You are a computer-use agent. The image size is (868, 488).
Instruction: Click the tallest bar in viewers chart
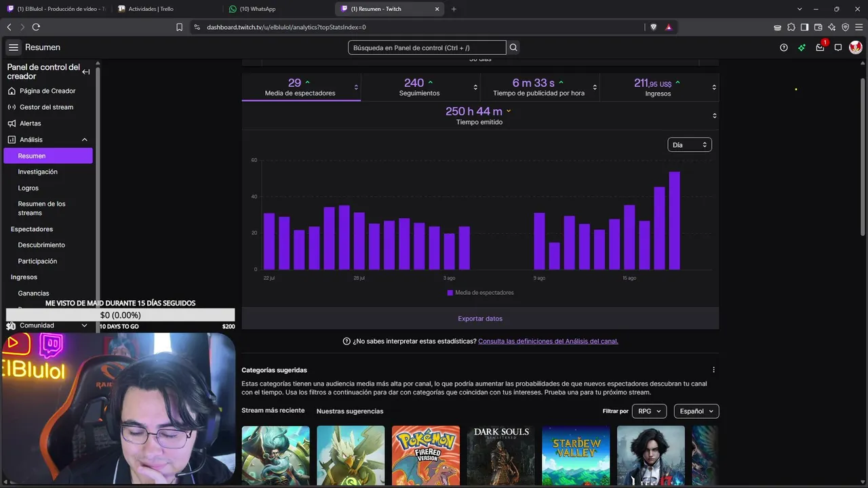pos(674,220)
